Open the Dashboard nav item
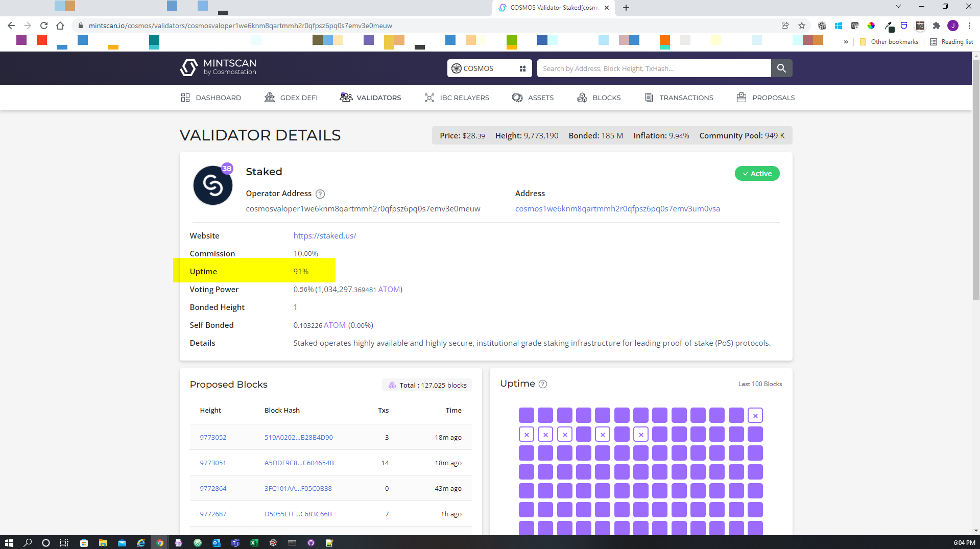This screenshot has height=549, width=980. (x=211, y=98)
